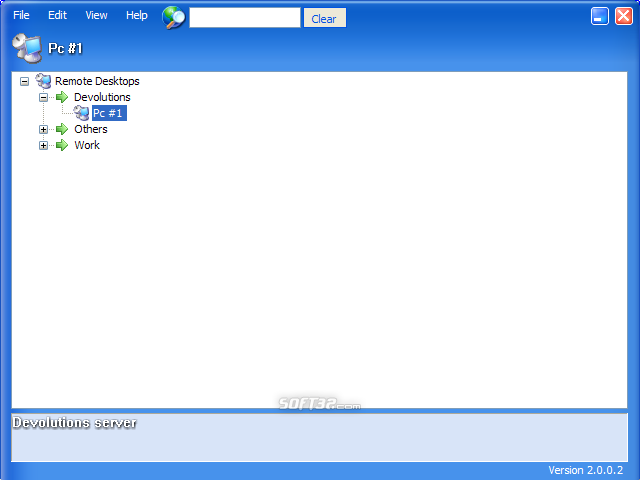Select the Work group label
This screenshot has height=480, width=640.
[x=87, y=145]
